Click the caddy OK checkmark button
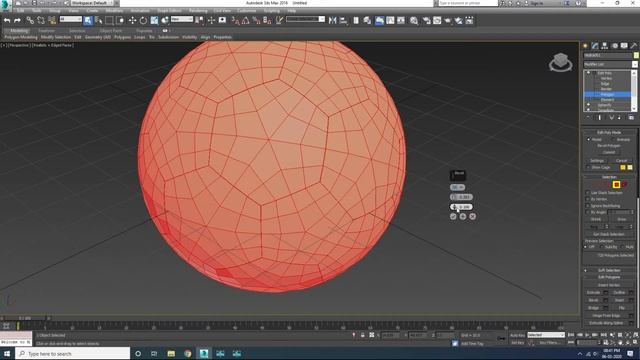The height and width of the screenshot is (360, 640). click(x=453, y=216)
